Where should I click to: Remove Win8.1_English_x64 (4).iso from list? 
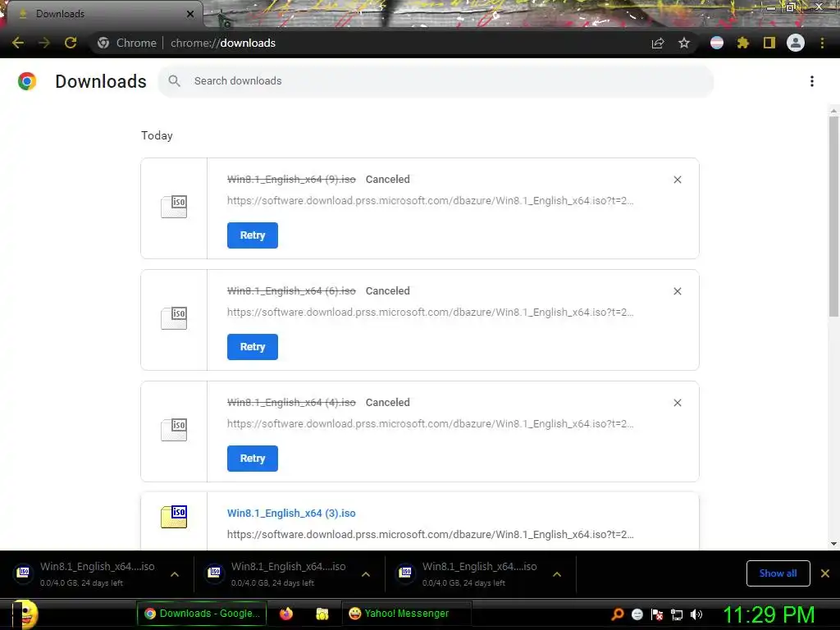pos(678,402)
